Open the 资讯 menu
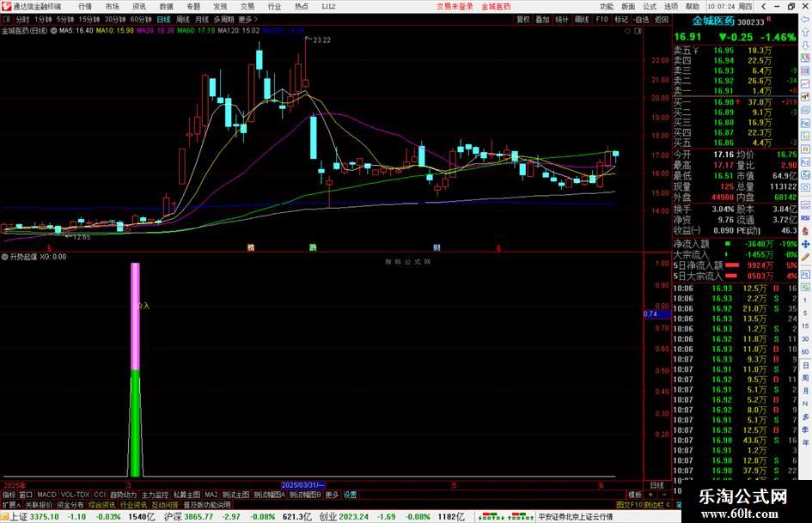Image resolution: width=812 pixels, height=523 pixels. [x=139, y=7]
